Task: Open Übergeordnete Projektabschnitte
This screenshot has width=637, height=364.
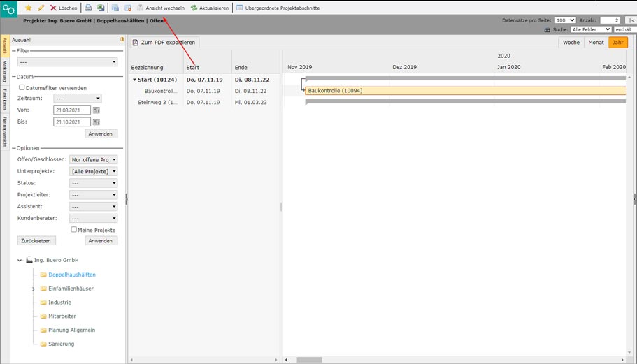Action: 278,8
